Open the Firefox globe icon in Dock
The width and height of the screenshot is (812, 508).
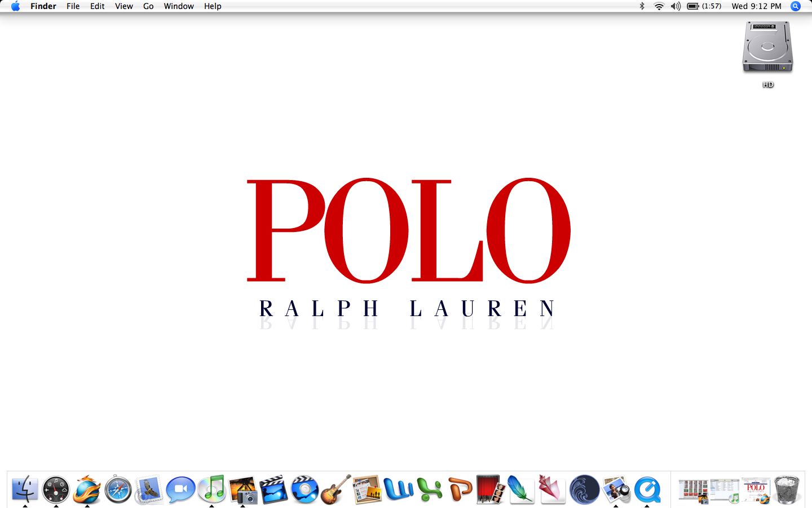(87, 489)
